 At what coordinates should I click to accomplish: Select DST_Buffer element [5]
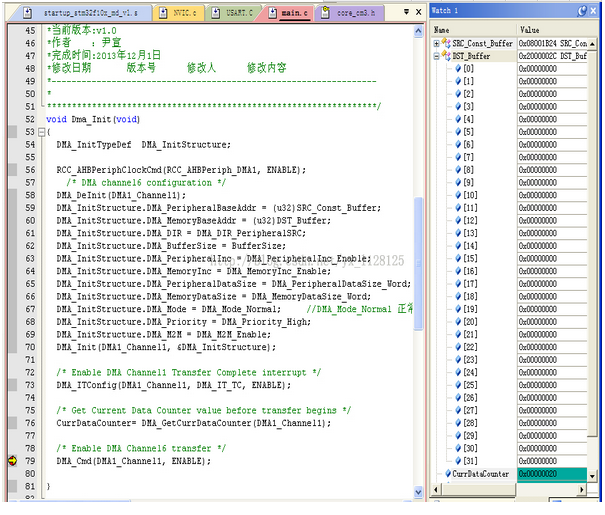[x=468, y=132]
